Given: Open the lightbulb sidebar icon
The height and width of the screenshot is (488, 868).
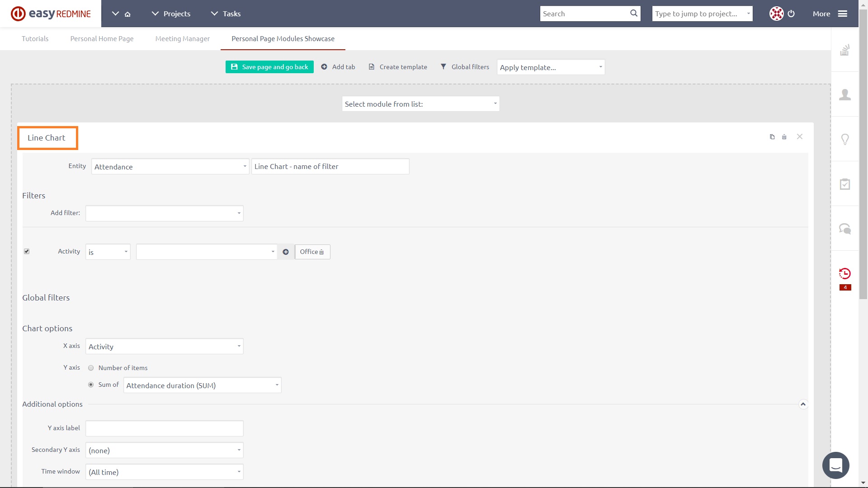Looking at the screenshot, I should [844, 139].
